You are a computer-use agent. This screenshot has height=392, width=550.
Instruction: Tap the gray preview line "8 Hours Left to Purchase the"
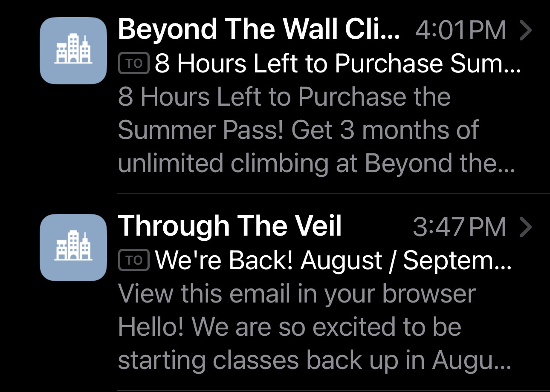(x=284, y=97)
